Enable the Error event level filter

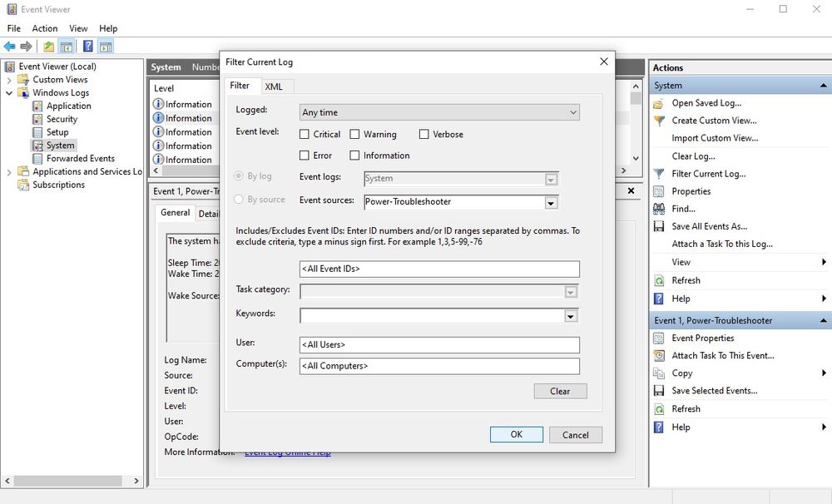(305, 155)
